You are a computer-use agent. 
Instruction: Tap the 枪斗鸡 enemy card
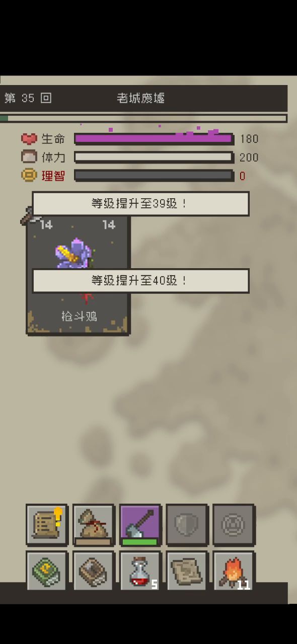[x=78, y=275]
